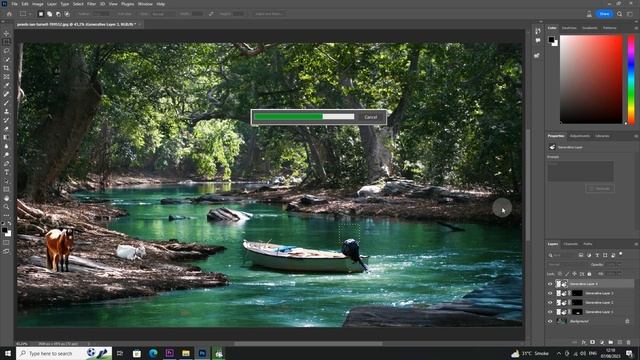Click the Create new layer icon
This screenshot has width=640, height=360.
tap(620, 342)
